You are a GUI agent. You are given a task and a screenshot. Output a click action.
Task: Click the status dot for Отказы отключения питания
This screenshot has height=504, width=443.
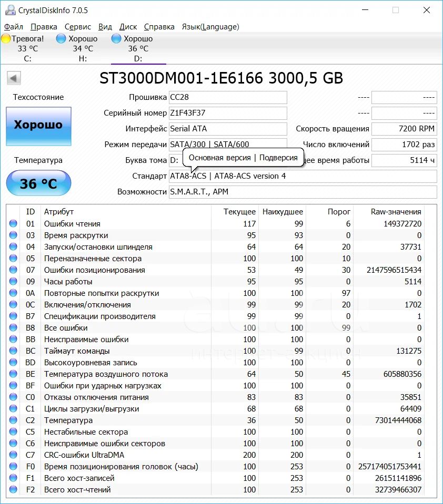point(13,397)
